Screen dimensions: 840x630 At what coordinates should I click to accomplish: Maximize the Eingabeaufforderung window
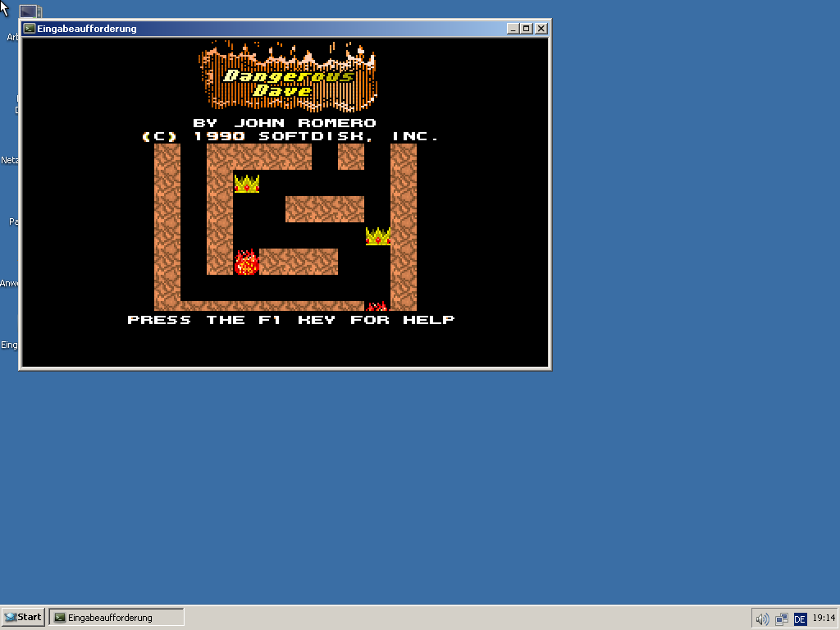click(527, 29)
